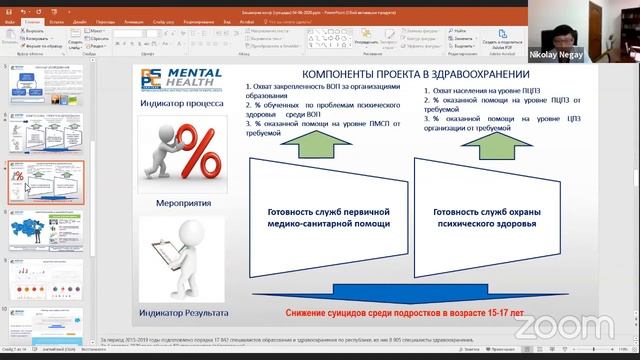Select slide thumbnail with colored dots chart

(46, 280)
